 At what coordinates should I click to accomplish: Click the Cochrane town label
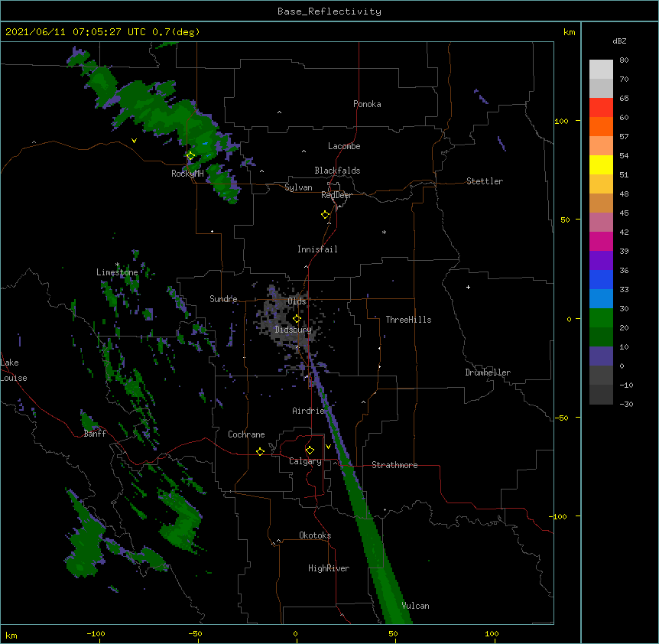[246, 434]
